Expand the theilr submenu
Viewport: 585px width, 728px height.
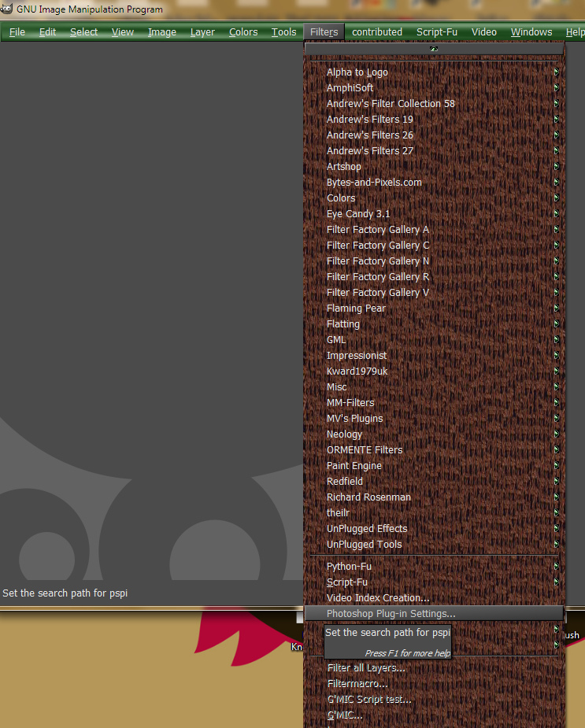click(x=434, y=513)
